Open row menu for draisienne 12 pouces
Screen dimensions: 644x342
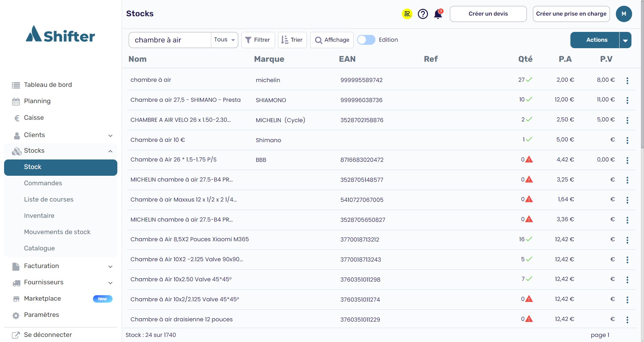click(627, 320)
